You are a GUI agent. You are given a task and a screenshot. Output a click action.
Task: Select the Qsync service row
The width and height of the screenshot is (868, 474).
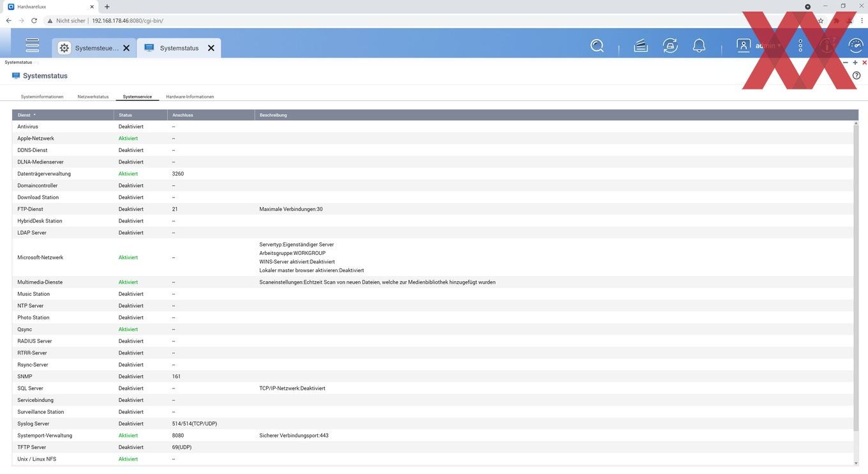pos(433,329)
